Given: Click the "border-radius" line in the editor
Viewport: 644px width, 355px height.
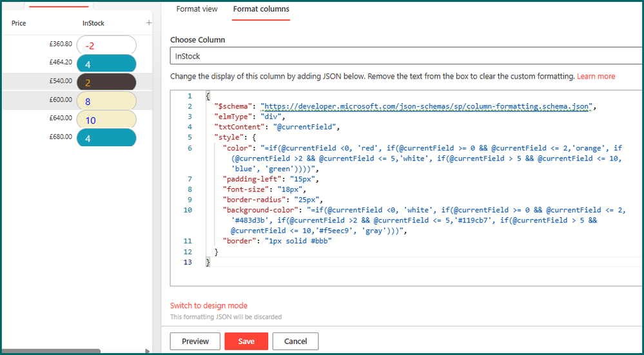Looking at the screenshot, I should point(273,200).
